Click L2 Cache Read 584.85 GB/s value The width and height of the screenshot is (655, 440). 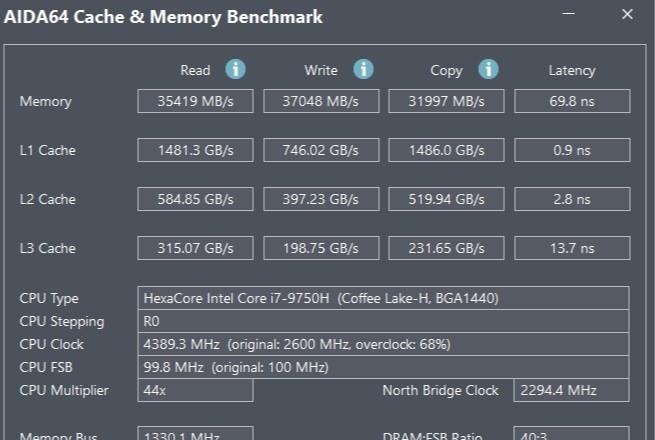[195, 199]
